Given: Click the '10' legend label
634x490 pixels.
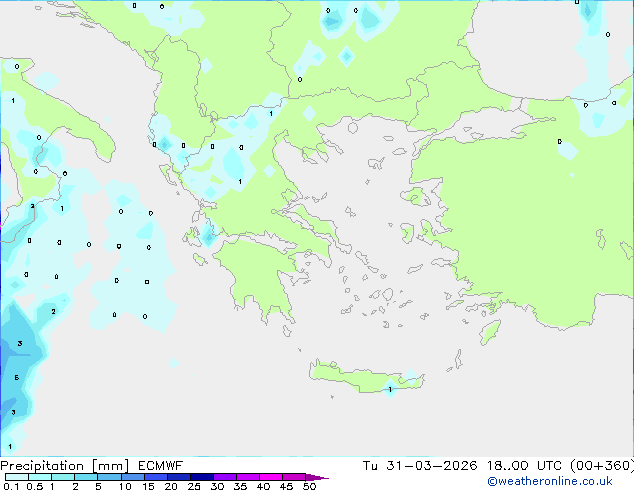Looking at the screenshot, I should click(x=125, y=486).
